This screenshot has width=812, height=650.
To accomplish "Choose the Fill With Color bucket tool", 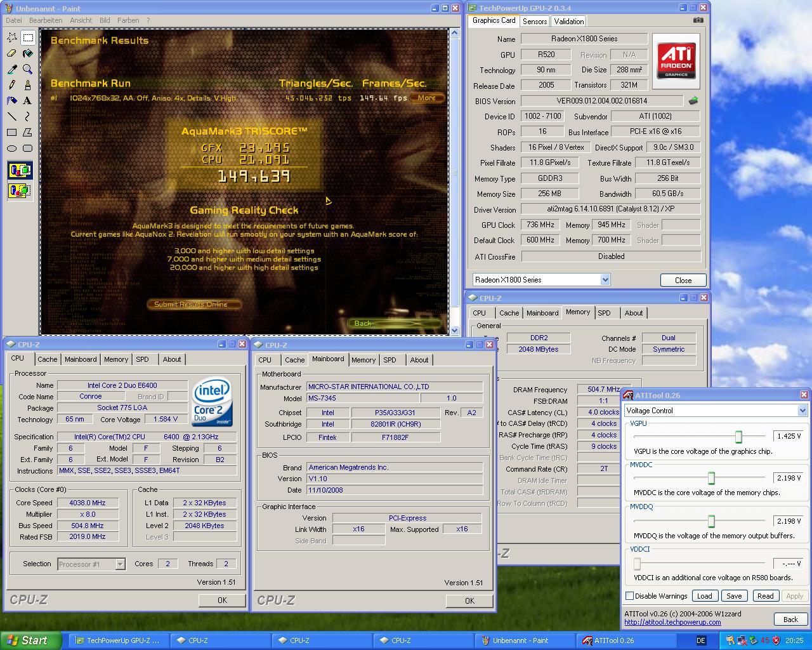I will tap(28, 53).
